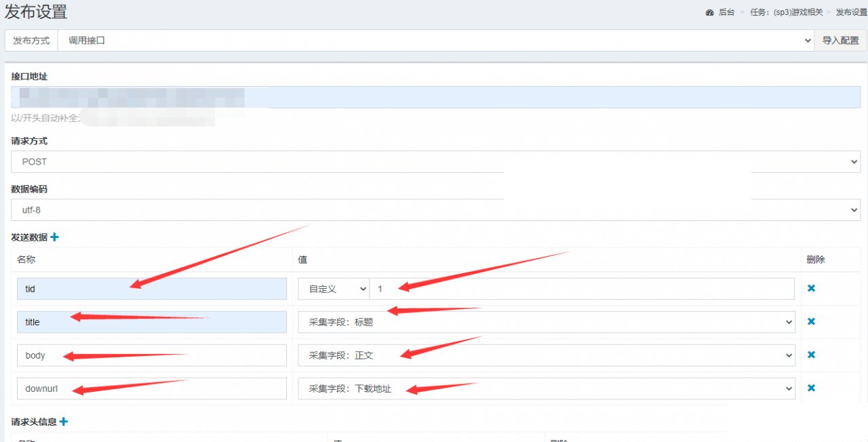This screenshot has width=868, height=442.
Task: Delete the tid row with X icon
Action: tap(811, 288)
